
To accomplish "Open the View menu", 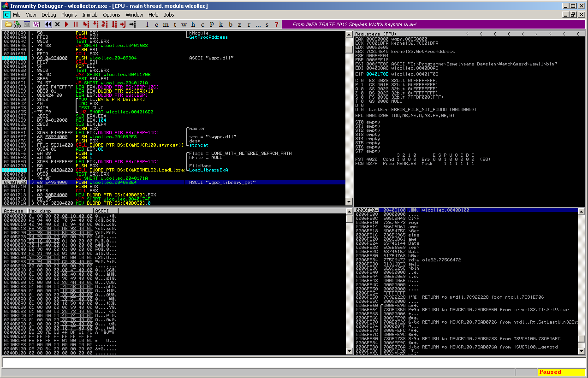I will click(x=31, y=15).
